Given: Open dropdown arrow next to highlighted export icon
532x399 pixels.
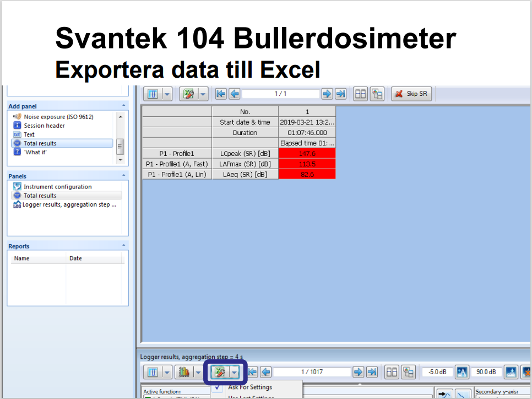Looking at the screenshot, I should tap(235, 373).
